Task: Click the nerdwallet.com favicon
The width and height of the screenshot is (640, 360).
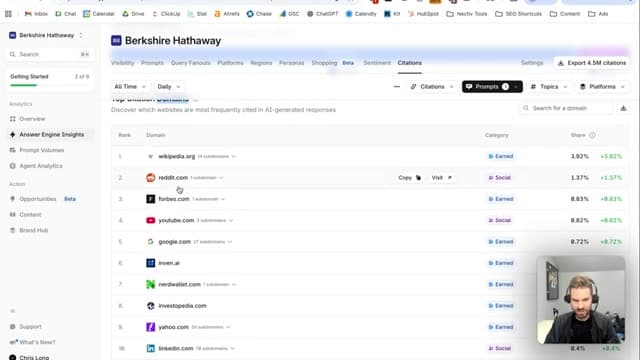Action: pyautogui.click(x=151, y=284)
